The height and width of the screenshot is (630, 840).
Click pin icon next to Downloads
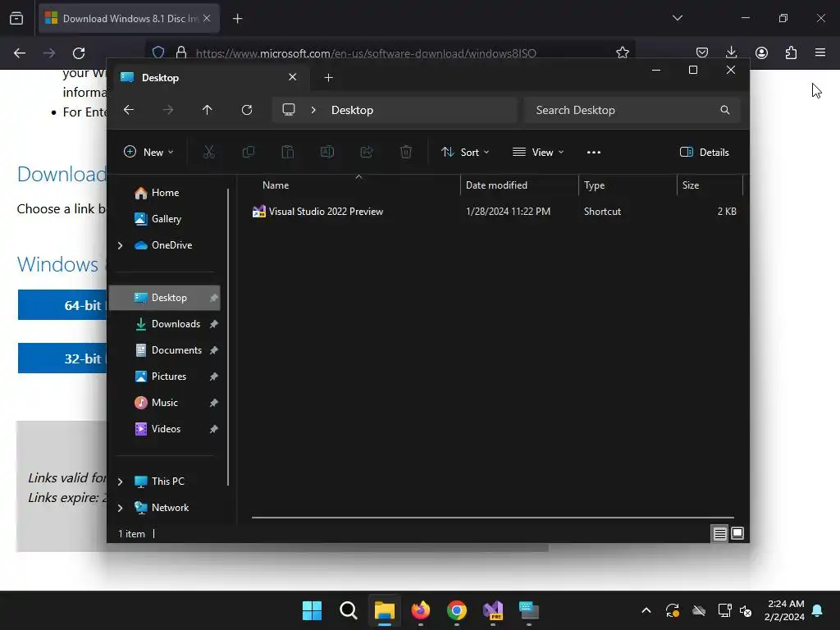point(214,324)
